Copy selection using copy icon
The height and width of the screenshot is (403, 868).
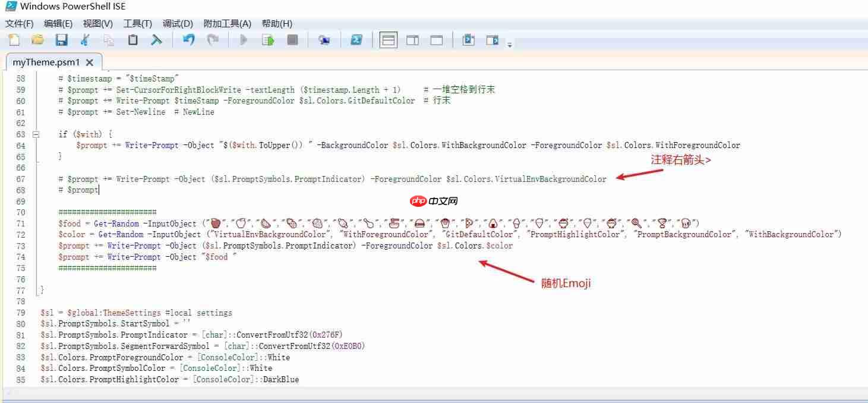tap(109, 40)
